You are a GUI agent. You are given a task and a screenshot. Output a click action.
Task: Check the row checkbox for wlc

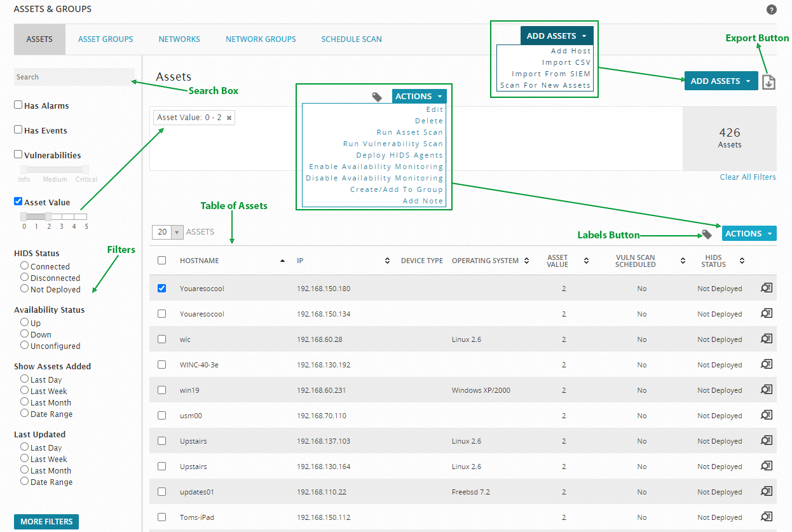coord(161,339)
